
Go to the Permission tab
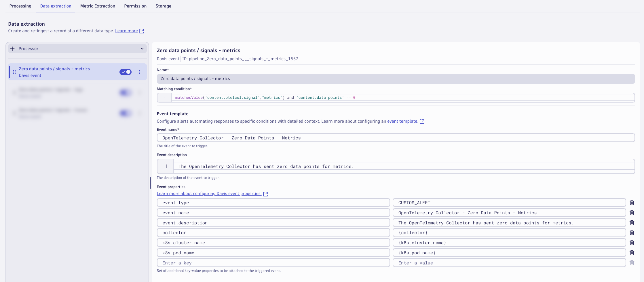(135, 6)
